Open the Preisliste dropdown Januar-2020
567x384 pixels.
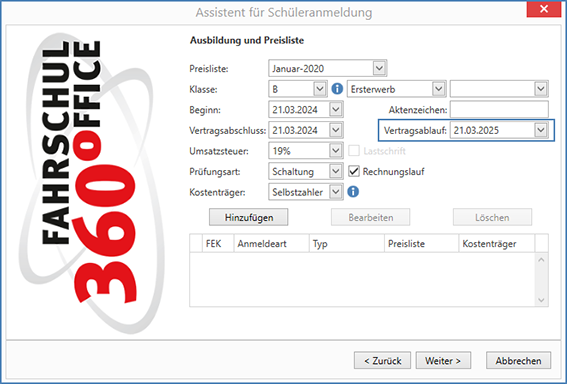(379, 68)
